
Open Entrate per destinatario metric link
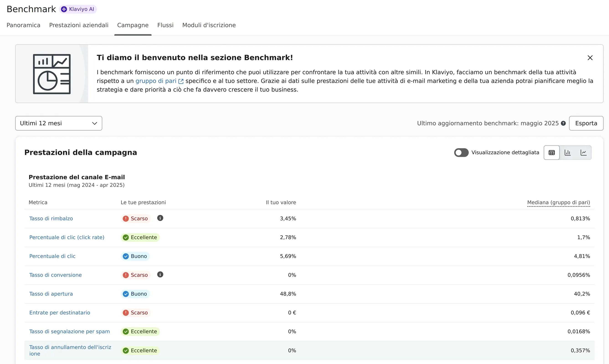pyautogui.click(x=60, y=313)
